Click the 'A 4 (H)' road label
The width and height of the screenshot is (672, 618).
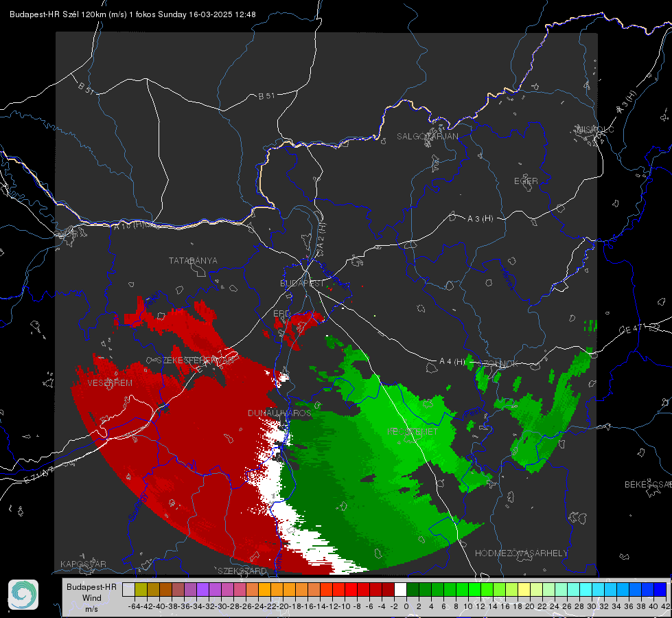pos(452,362)
